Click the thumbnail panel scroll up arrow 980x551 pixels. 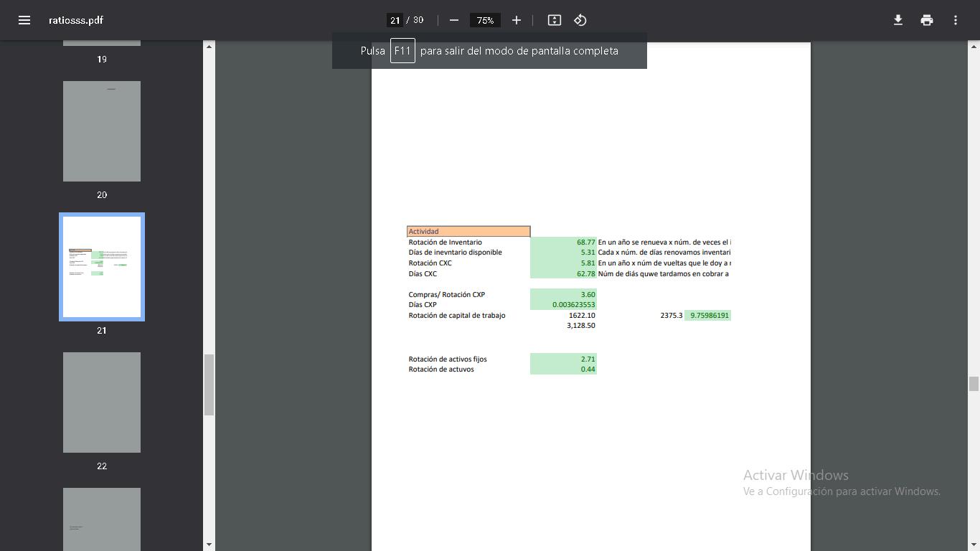(209, 47)
